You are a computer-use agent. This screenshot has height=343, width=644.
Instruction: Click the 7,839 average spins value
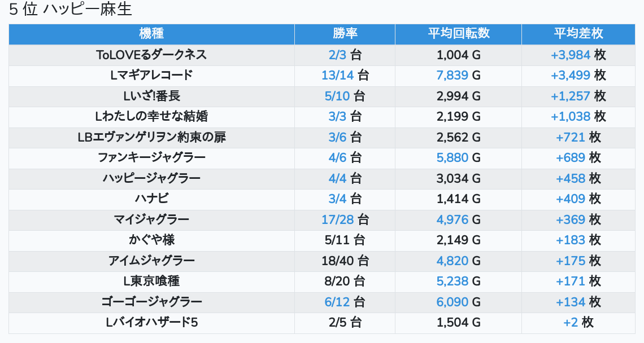coord(452,76)
